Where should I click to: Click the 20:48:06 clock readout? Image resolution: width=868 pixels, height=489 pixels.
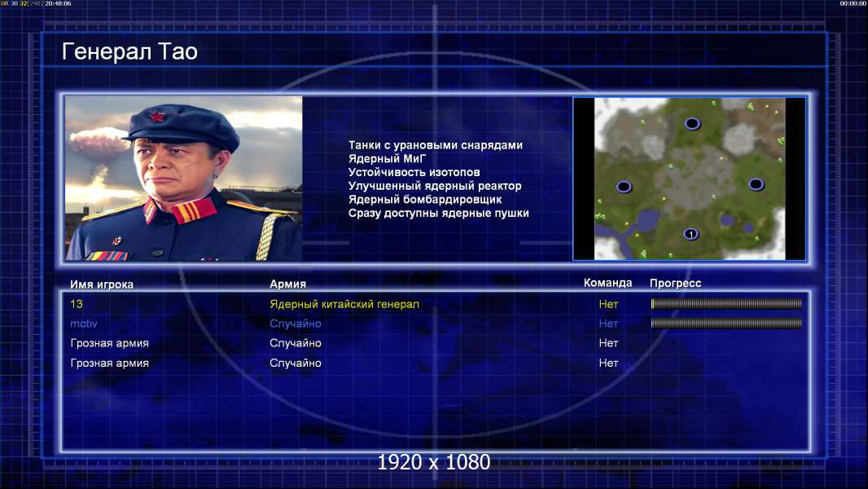pos(58,3)
